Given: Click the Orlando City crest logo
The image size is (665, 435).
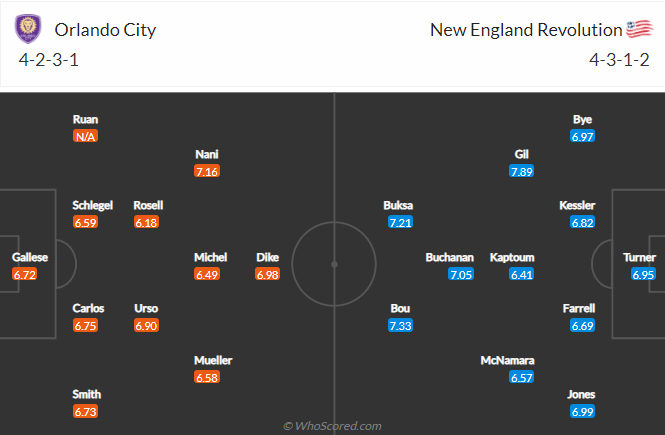Looking at the screenshot, I should click(x=28, y=28).
